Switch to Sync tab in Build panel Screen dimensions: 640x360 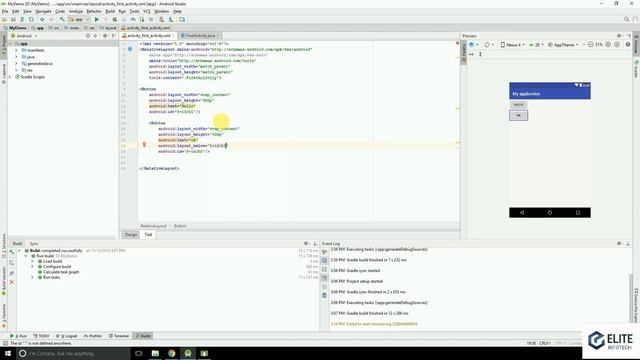pos(34,244)
